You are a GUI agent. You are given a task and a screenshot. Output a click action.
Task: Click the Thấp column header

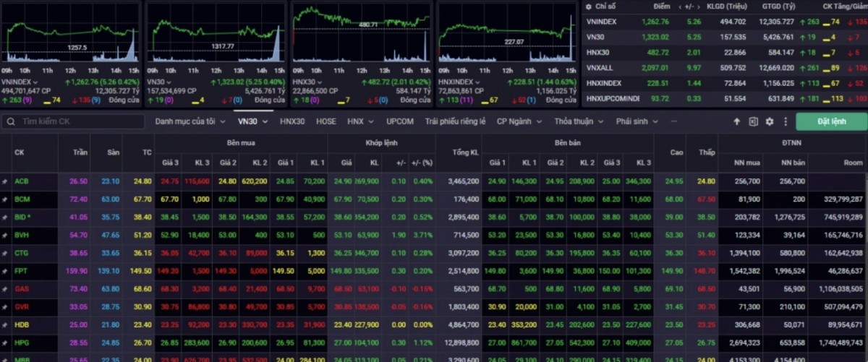pyautogui.click(x=707, y=152)
